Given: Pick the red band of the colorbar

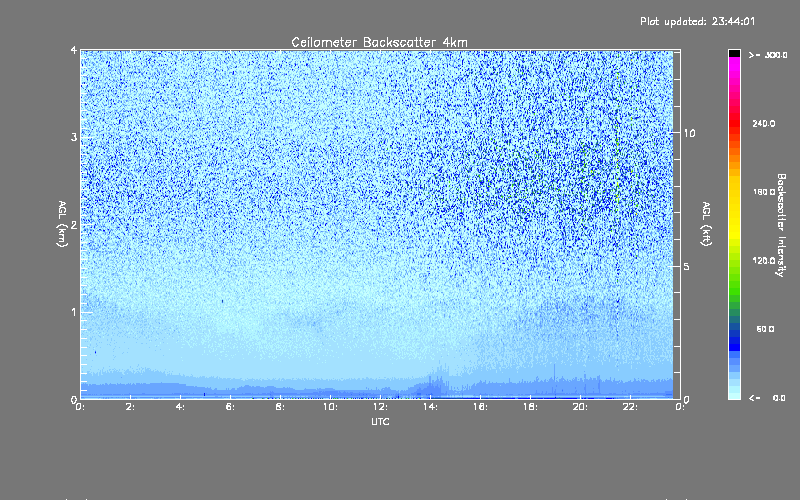Looking at the screenshot, I should pyautogui.click(x=734, y=122).
